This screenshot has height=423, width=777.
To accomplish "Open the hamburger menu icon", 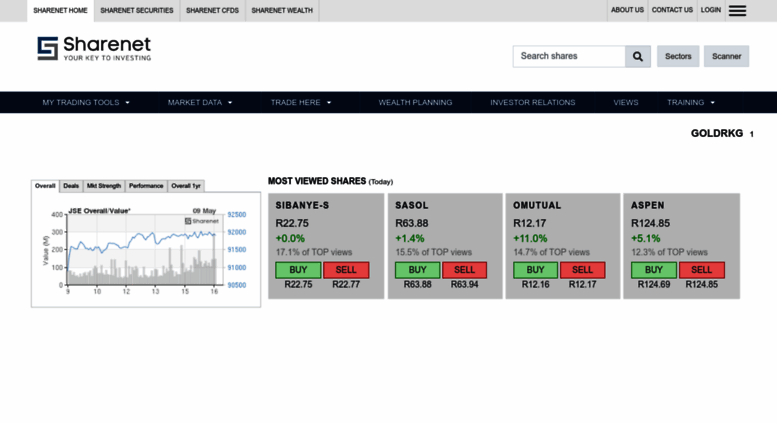I will [737, 10].
